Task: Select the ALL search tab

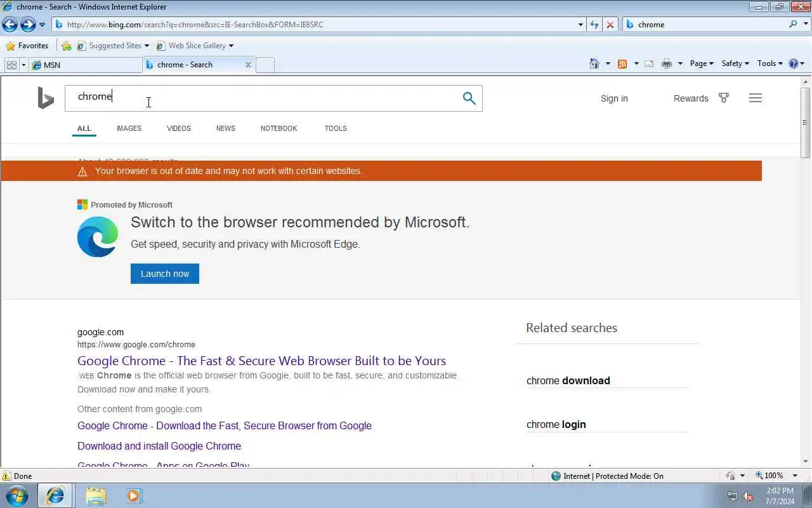Action: point(84,128)
